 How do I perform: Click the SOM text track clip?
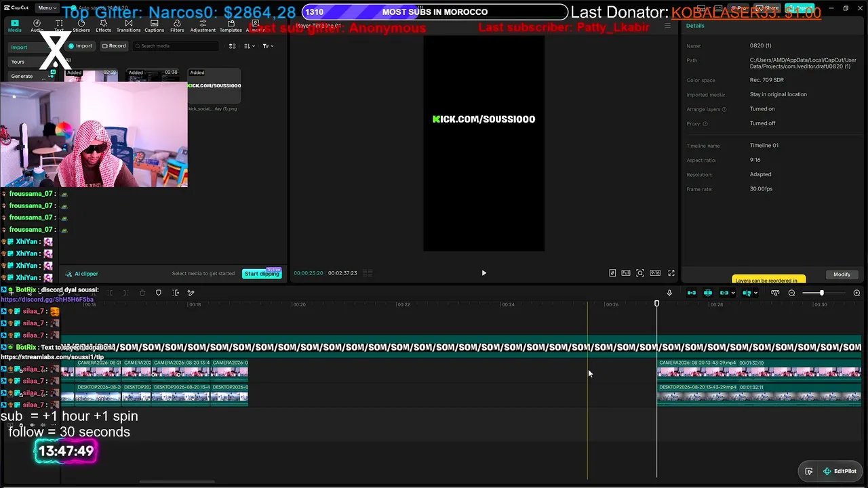(461, 347)
